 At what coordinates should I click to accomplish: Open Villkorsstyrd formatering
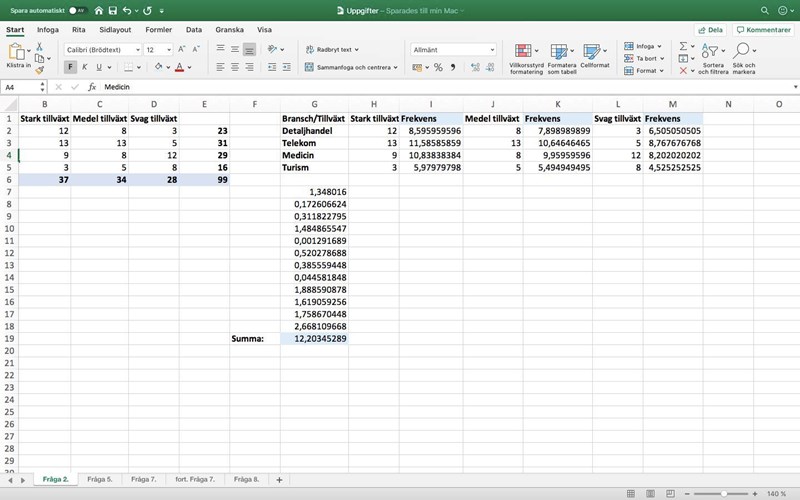tap(526, 56)
